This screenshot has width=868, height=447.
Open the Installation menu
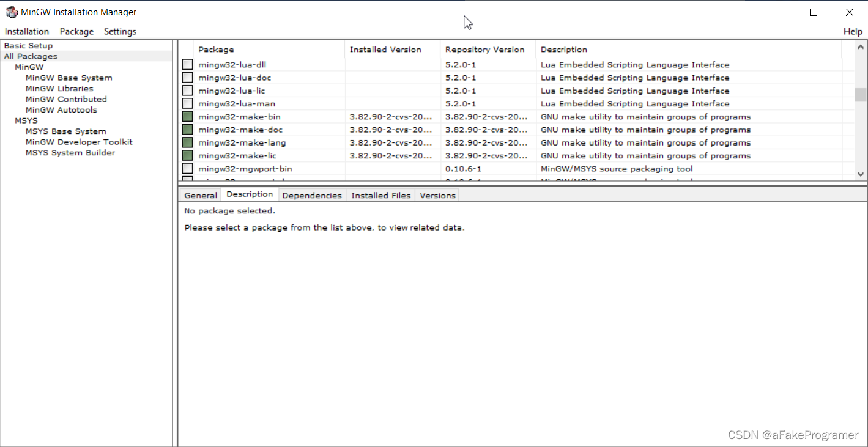point(27,31)
